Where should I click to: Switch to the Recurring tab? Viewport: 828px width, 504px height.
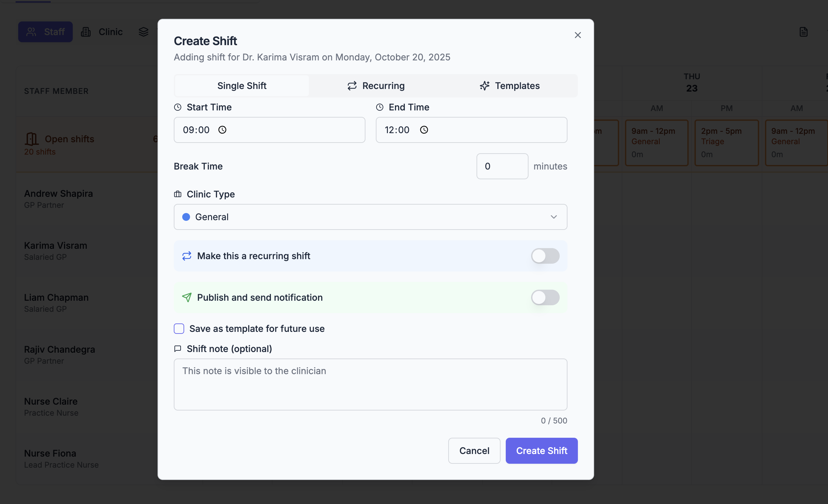(x=376, y=86)
